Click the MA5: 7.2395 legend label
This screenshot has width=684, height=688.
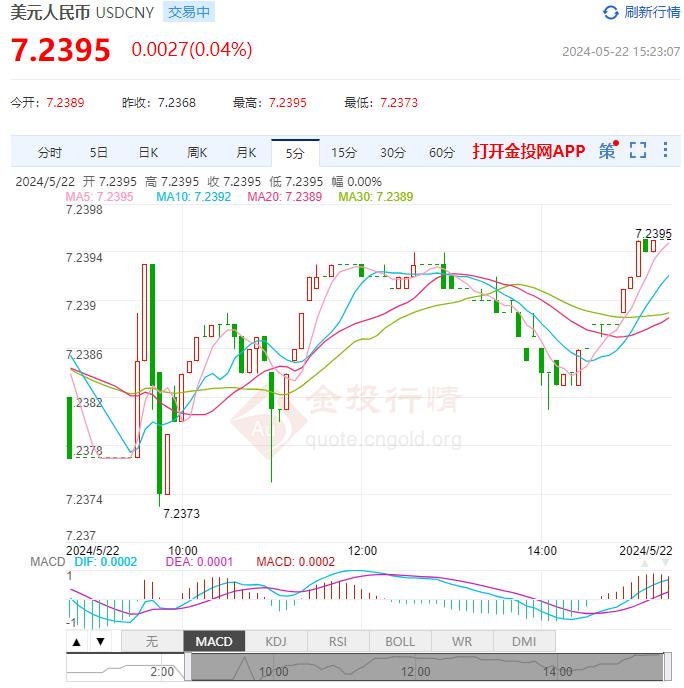(100, 197)
